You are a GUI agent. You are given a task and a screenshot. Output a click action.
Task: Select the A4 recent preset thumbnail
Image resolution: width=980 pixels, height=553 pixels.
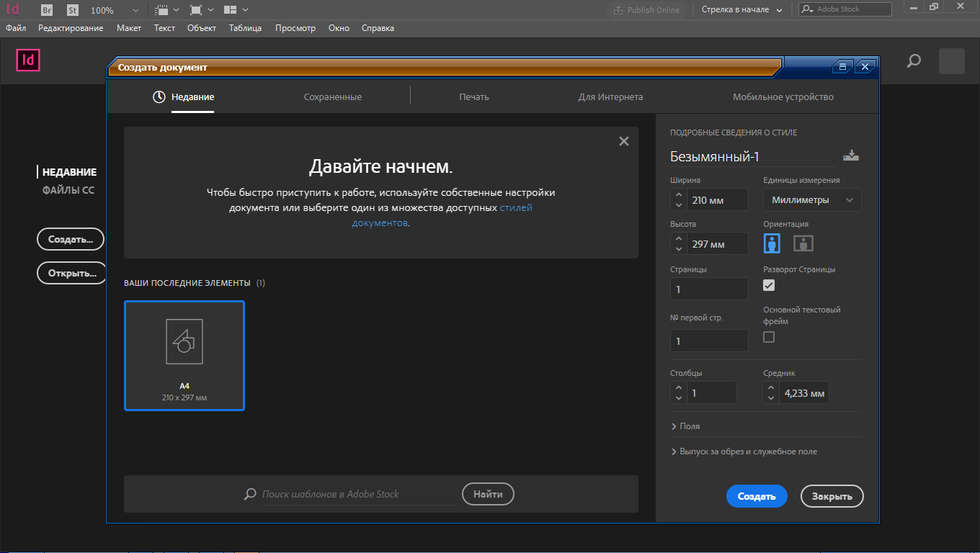(184, 356)
